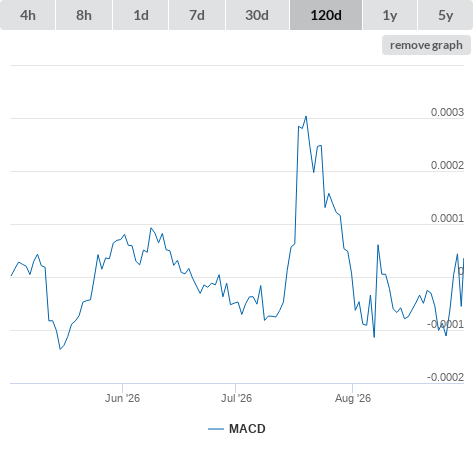This screenshot has width=474, height=455.
Task: Click the Jul '26 x-axis label
Action: tap(236, 398)
